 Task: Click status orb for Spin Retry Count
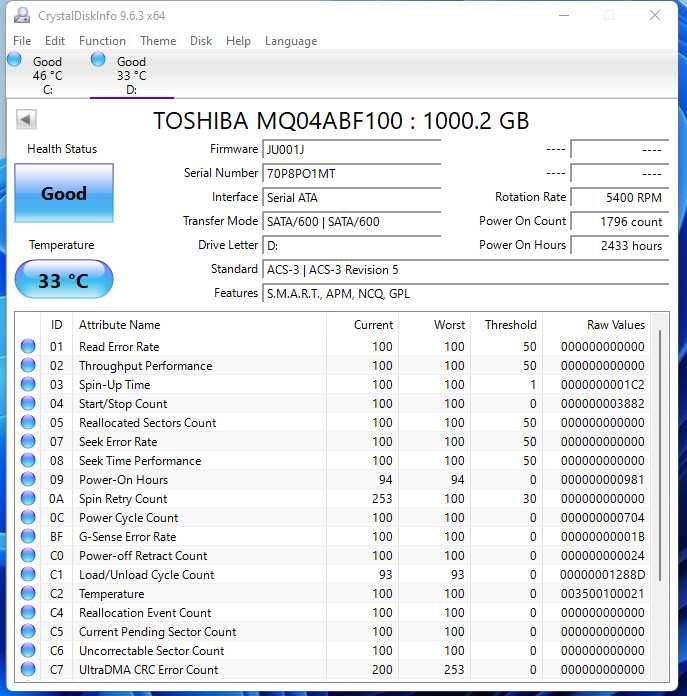[28, 498]
